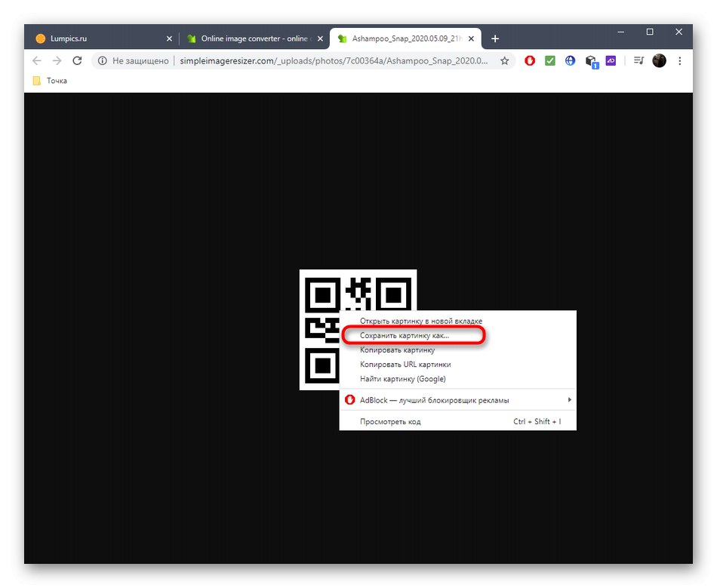717x588 pixels.
Task: Open the red AdBlock toolbar extension
Action: click(530, 61)
